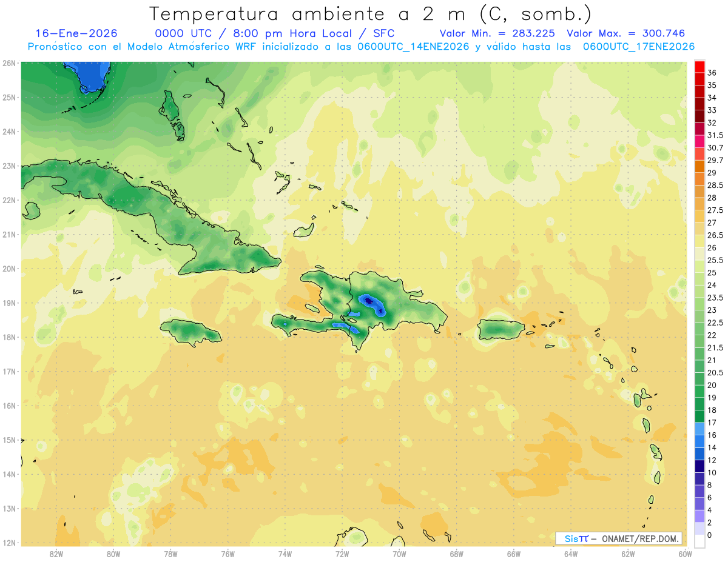
Task: Click the "70W" longitude axis label
Action: click(399, 554)
